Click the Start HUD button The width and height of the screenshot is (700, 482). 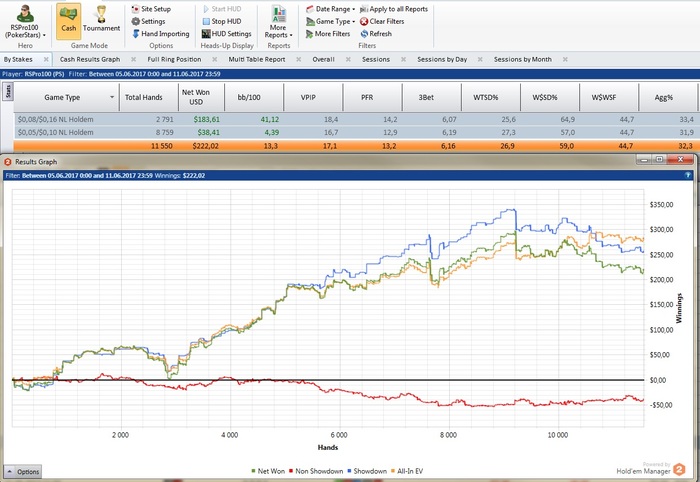[221, 9]
